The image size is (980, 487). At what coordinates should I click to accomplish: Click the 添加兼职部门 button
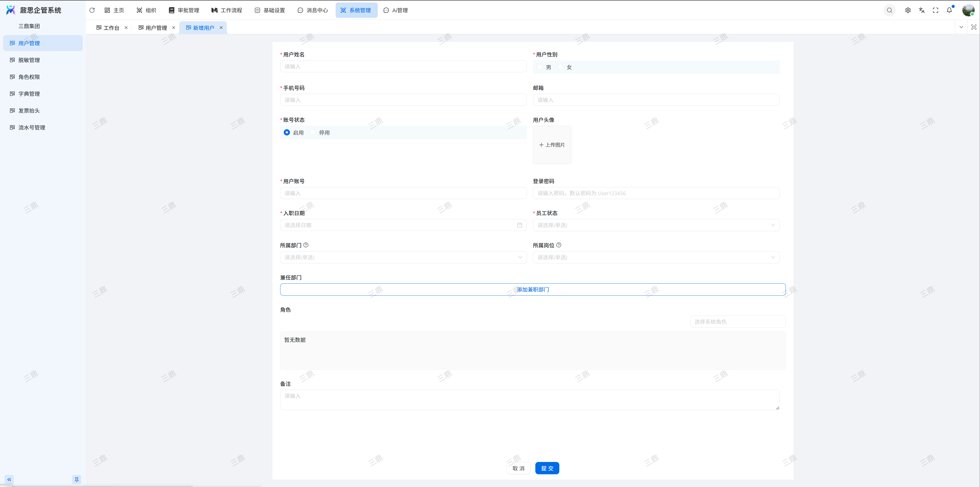tap(533, 289)
